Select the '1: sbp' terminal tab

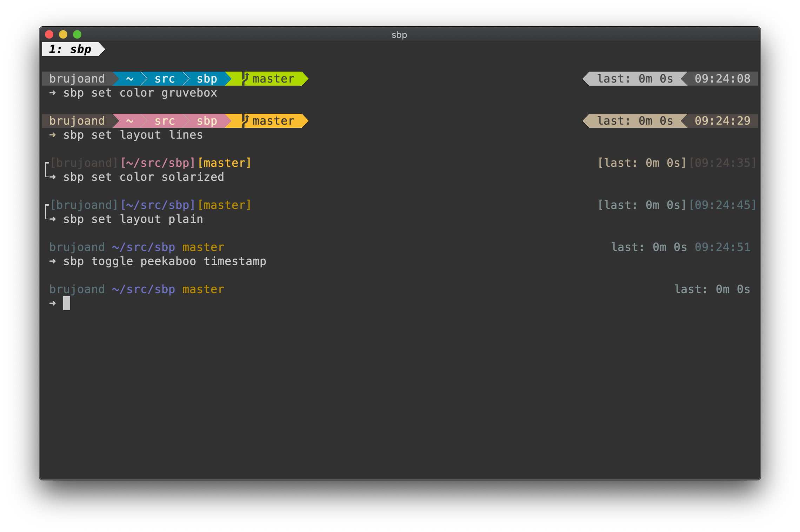[x=70, y=49]
